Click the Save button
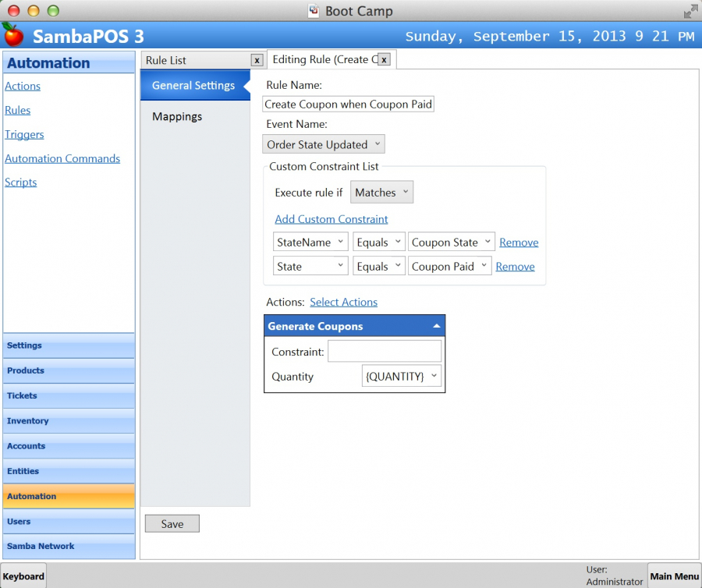702x588 pixels. coord(172,524)
